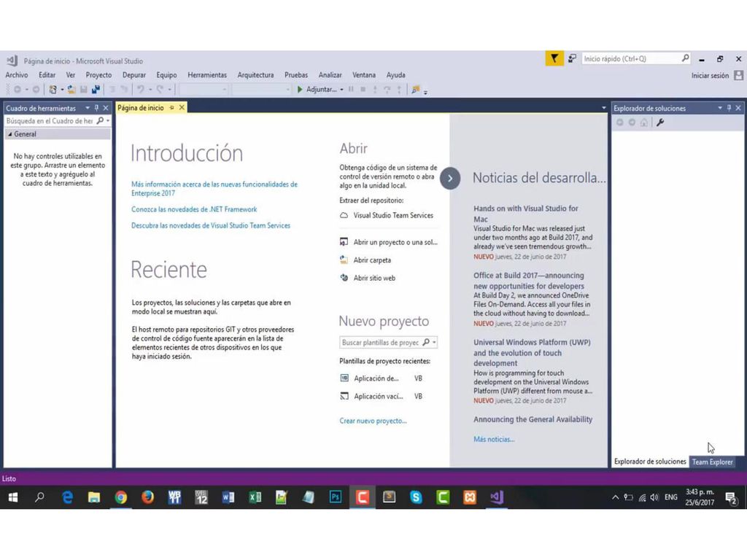This screenshot has width=747, height=560.
Task: Close the Página de inicio tab
Action: (x=182, y=108)
